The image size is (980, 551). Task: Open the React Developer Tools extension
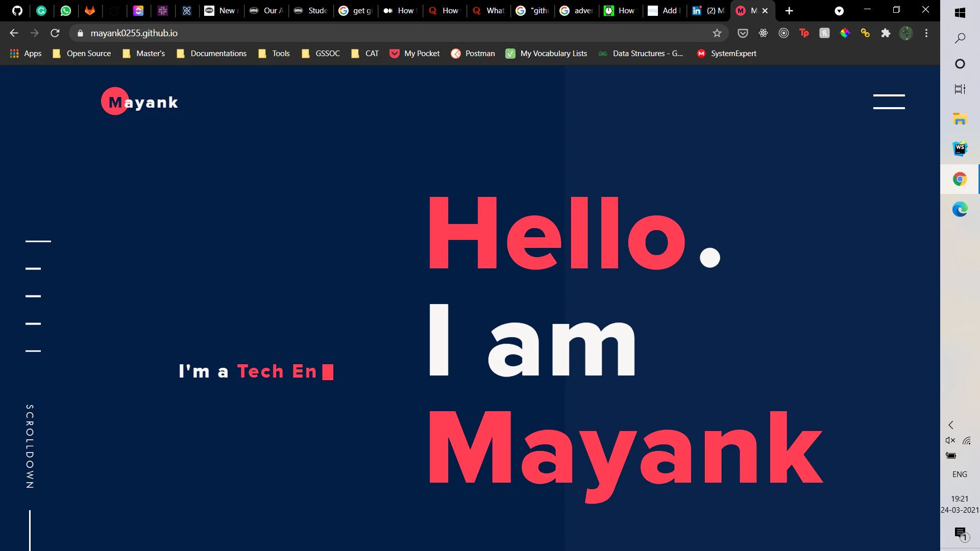(x=763, y=33)
